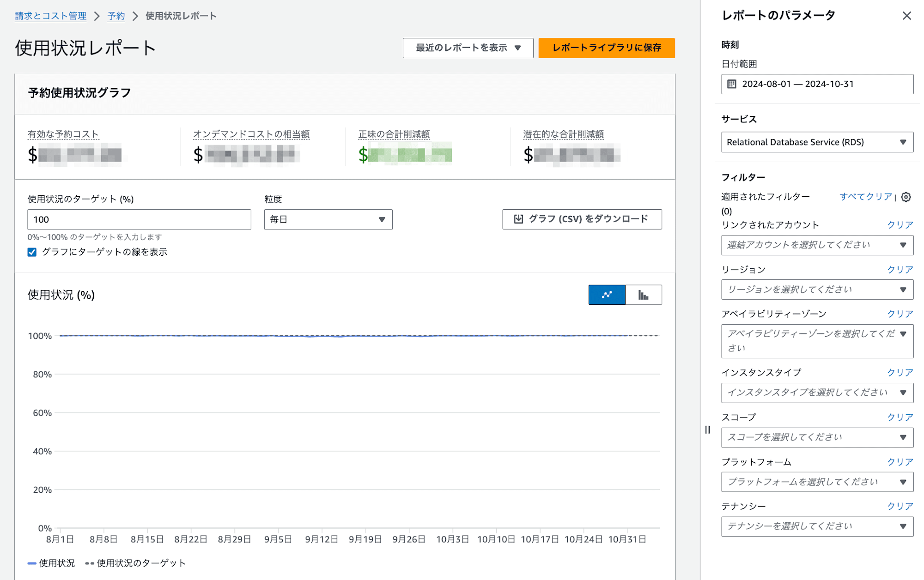Screen dimensions: 924x580
Task: Click the panel resize handle icon
Action: coord(707,430)
